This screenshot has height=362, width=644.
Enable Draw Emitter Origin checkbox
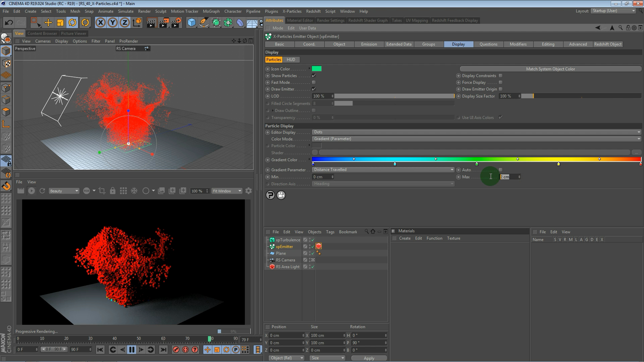click(x=500, y=89)
